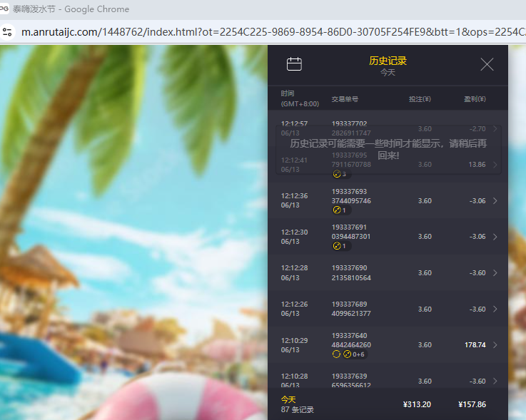The image size is (526, 420).
Task: Expand the 12:12:30 record details arrow
Action: 495,237
